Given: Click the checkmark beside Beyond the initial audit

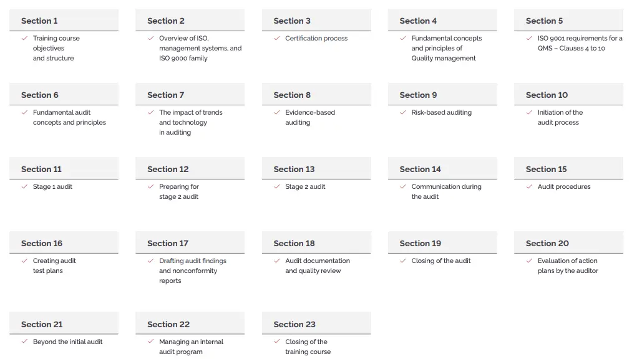Looking at the screenshot, I should click(x=25, y=342).
